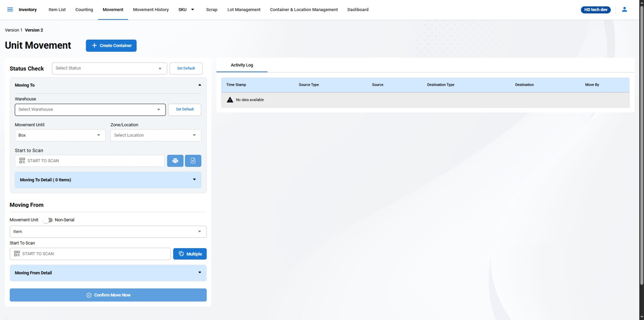
Task: Click the Multiple scan button
Action: (190, 254)
